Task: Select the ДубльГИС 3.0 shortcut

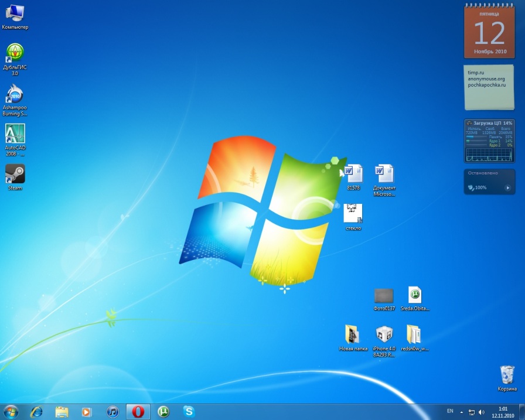Action: point(15,60)
